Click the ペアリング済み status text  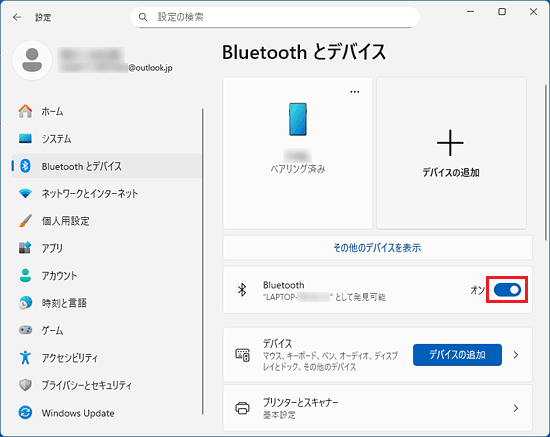pyautogui.click(x=298, y=169)
